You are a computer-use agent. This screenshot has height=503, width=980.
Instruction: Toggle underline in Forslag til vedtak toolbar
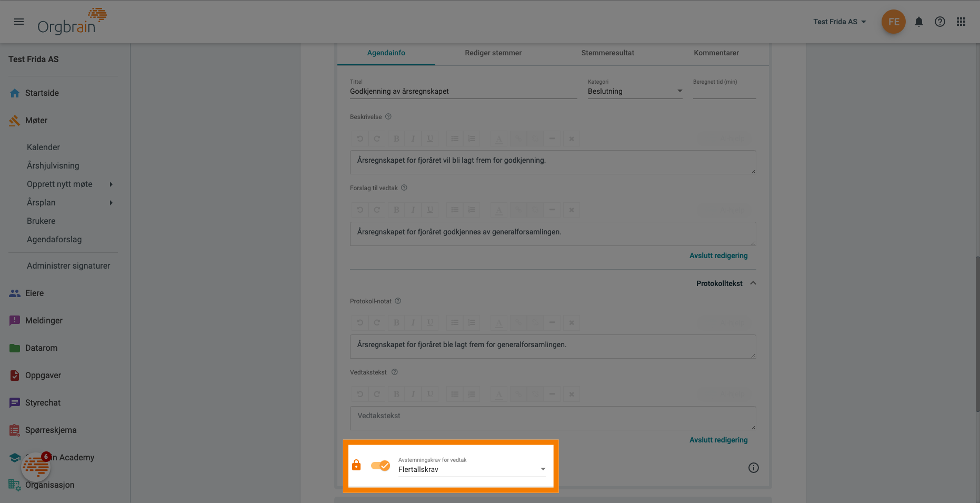[x=430, y=210]
